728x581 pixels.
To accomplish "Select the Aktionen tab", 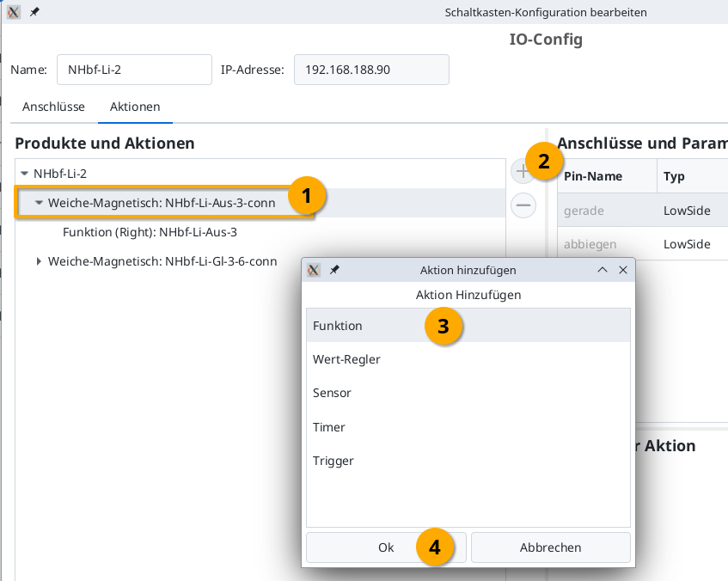I will [x=135, y=107].
